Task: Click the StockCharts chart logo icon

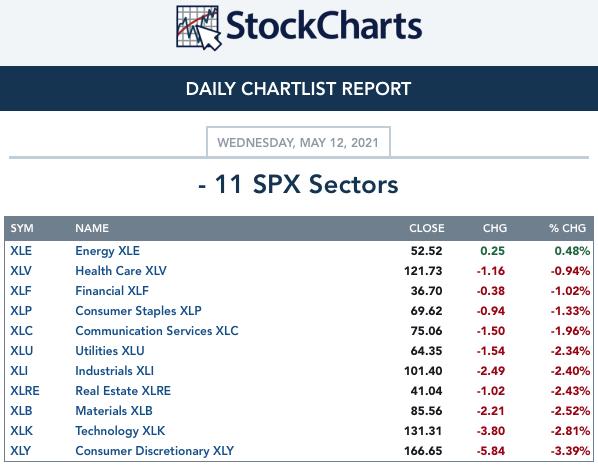Action: pos(199,28)
